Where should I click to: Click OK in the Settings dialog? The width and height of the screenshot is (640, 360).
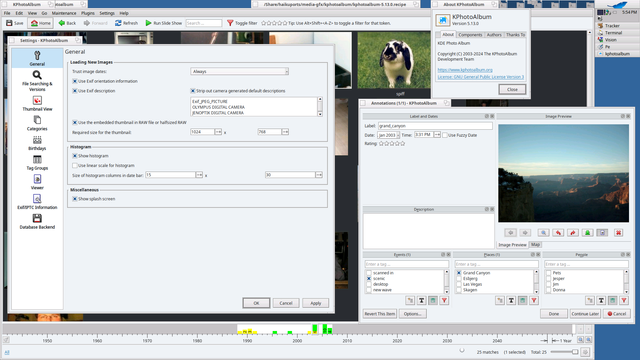coord(256,303)
